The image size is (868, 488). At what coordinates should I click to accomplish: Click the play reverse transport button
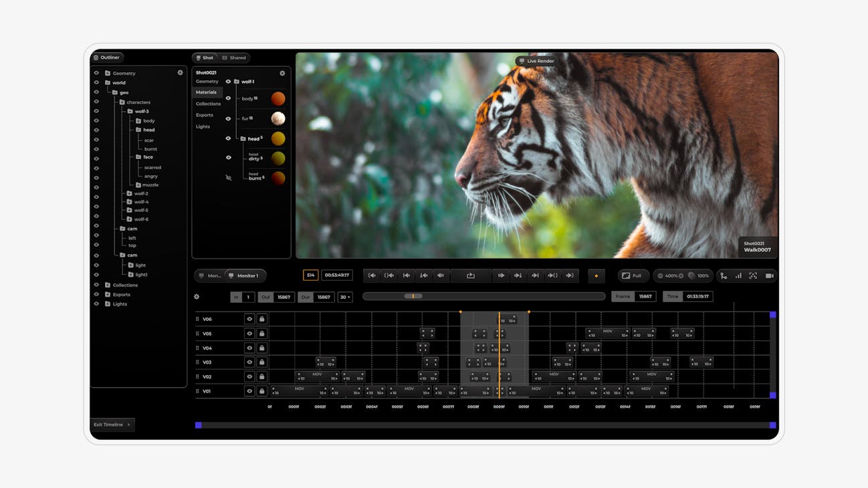point(441,275)
